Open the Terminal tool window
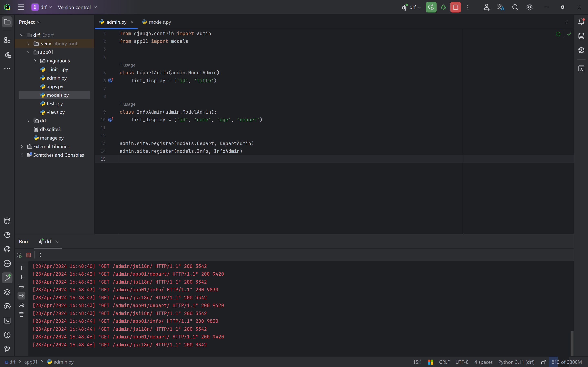Screen dimensions: 588x367 click(7, 321)
